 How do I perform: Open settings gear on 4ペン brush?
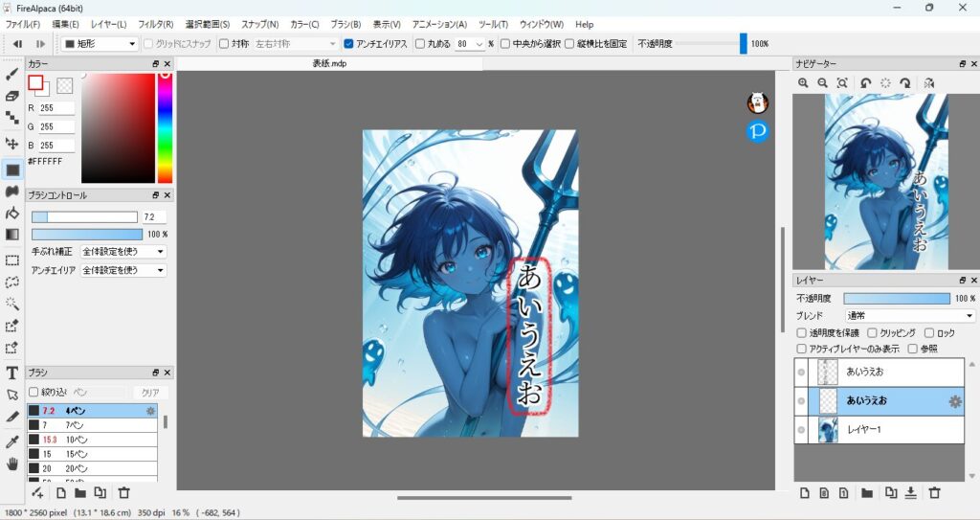point(150,411)
